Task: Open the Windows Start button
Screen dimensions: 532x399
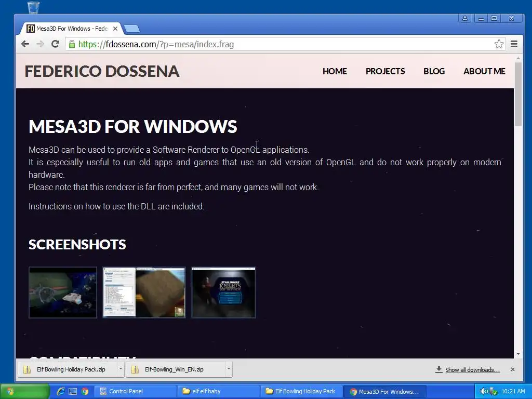Action: 25,392
